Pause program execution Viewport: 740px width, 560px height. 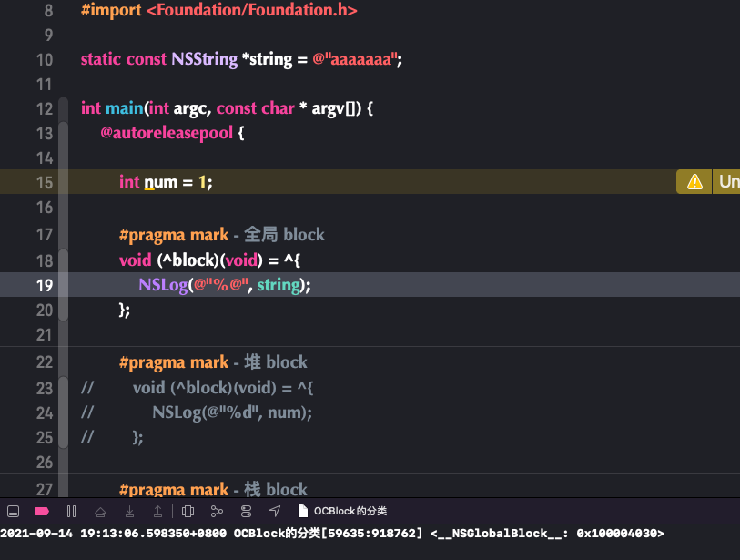71,511
